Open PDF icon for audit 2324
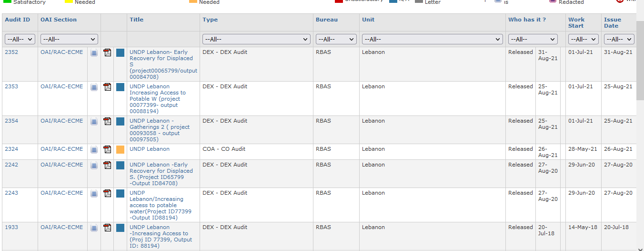644x251 pixels. click(107, 149)
